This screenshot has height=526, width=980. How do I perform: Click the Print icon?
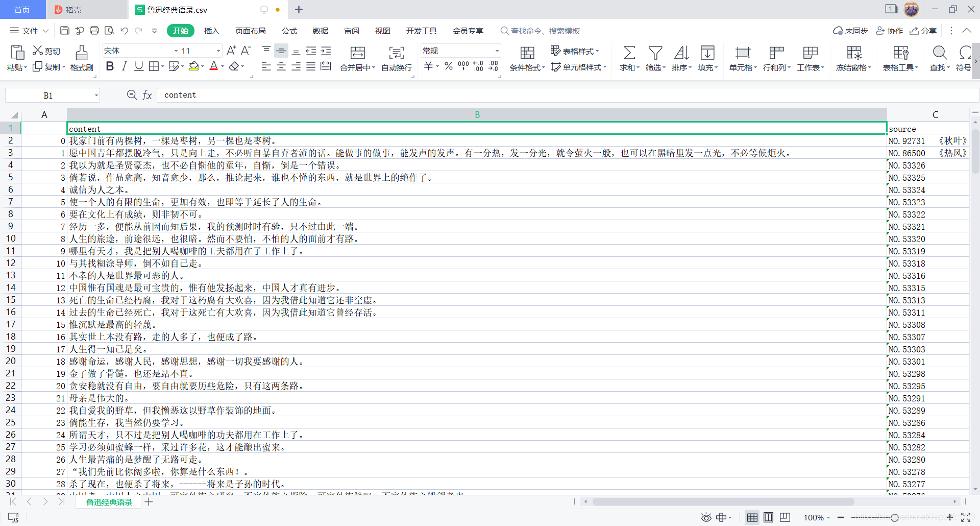(x=94, y=31)
